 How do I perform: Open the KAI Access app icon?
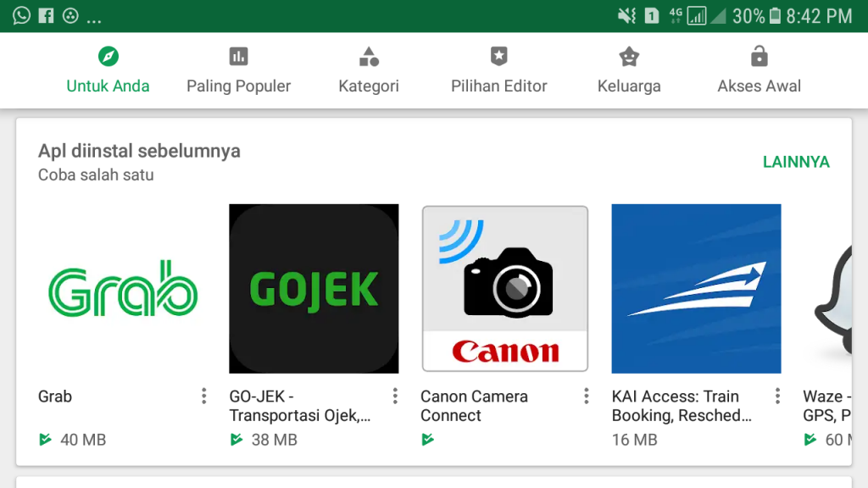coord(697,289)
